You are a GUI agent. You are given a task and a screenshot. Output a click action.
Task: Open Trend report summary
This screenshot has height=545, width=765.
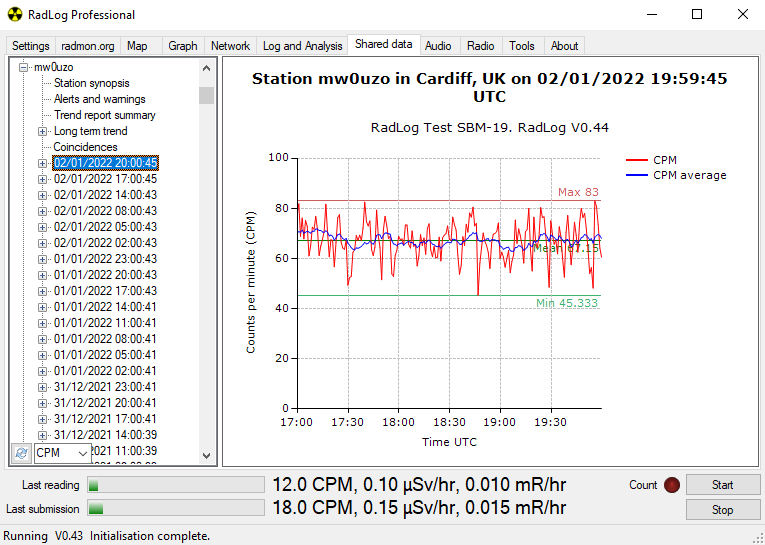(x=104, y=115)
